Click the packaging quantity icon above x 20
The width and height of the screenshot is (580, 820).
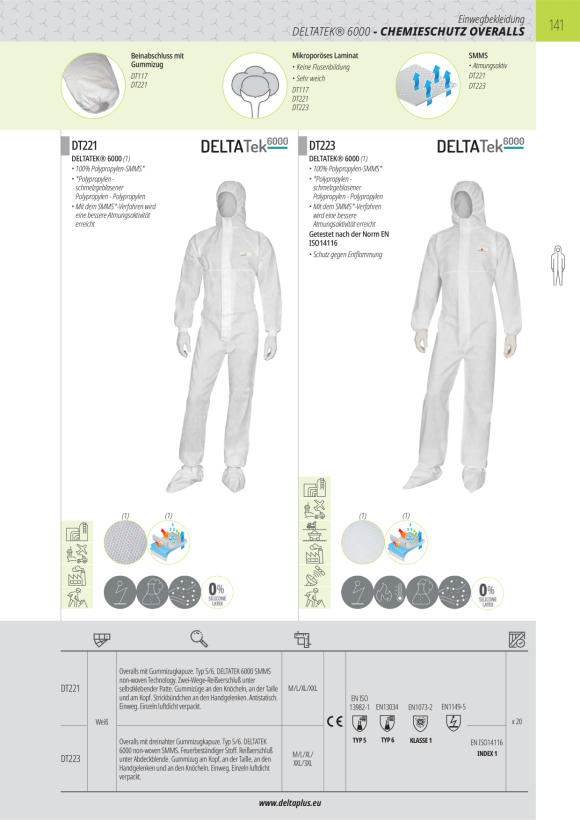point(517,639)
